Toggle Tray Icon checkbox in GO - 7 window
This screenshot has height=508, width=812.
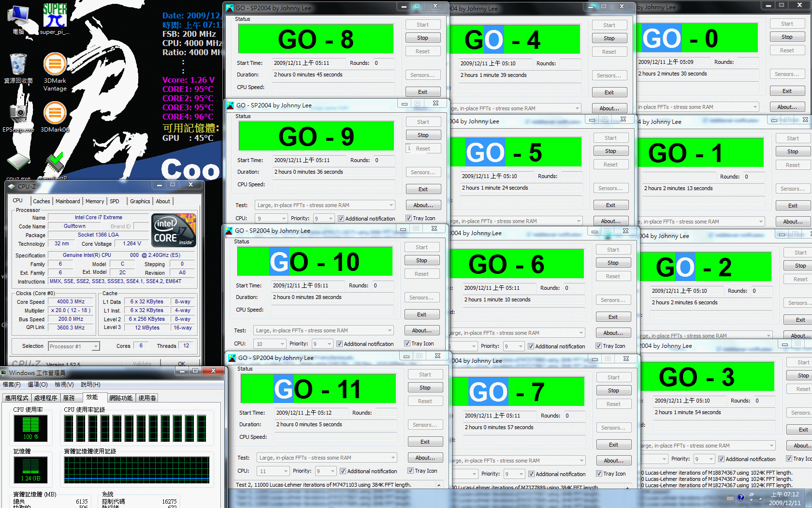tap(611, 474)
